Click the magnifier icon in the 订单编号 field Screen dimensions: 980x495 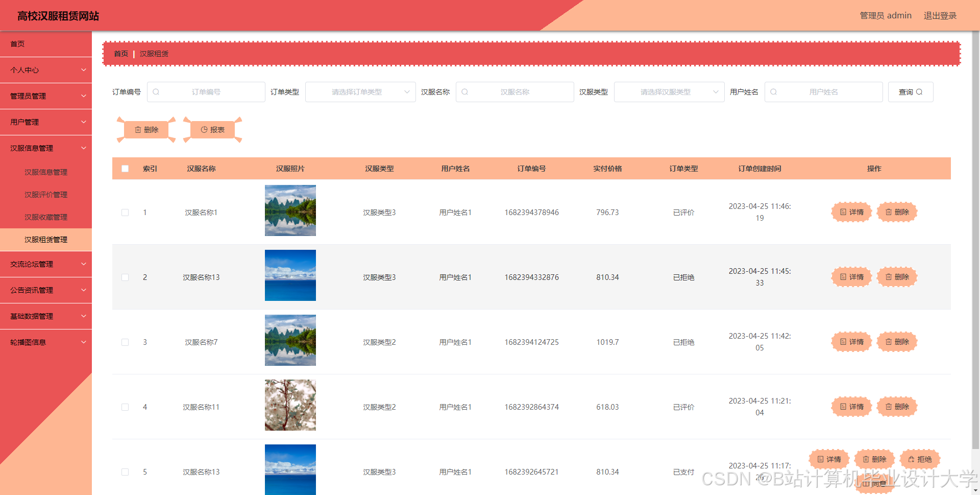(156, 92)
